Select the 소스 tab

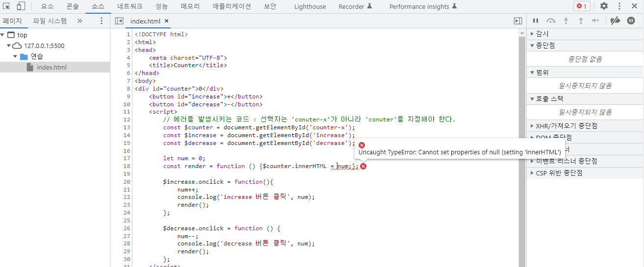pos(98,6)
